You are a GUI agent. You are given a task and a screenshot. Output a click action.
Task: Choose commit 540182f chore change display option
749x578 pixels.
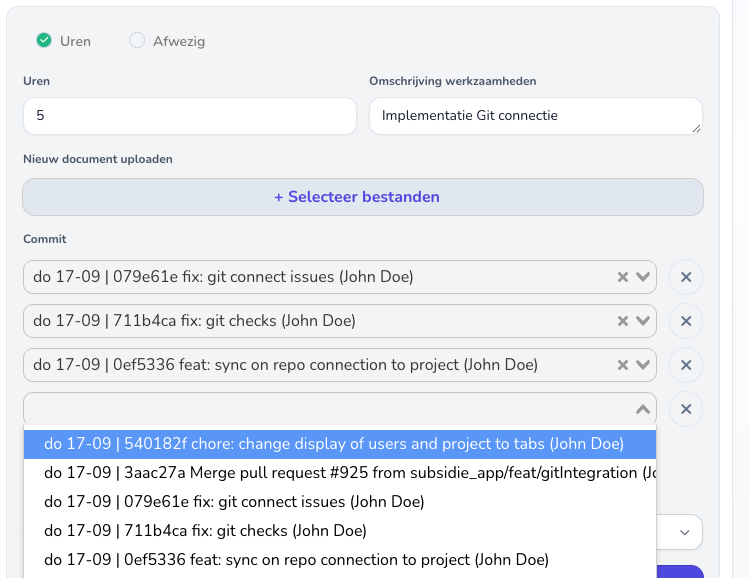(x=340, y=444)
